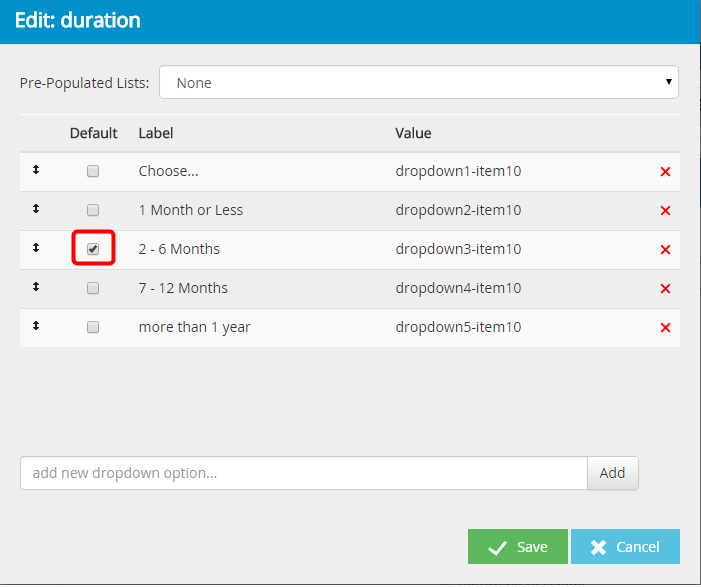Click reorder handle for '7 - 12 Months'

coord(36,287)
